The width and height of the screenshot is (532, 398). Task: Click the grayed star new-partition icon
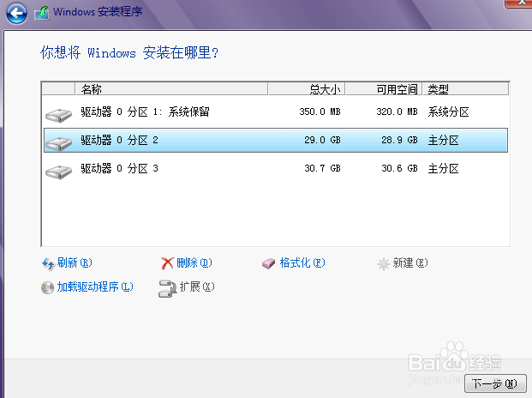coord(384,264)
